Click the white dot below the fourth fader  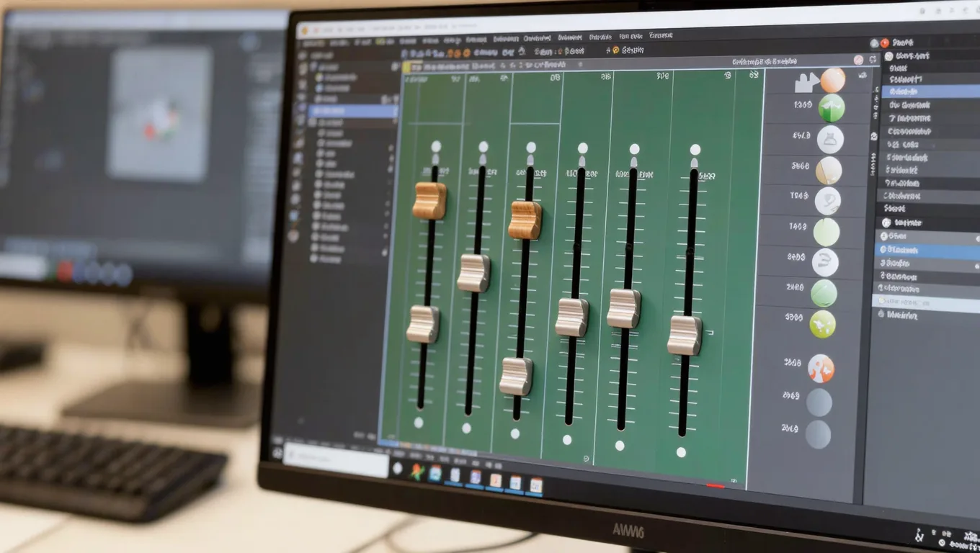(567, 439)
